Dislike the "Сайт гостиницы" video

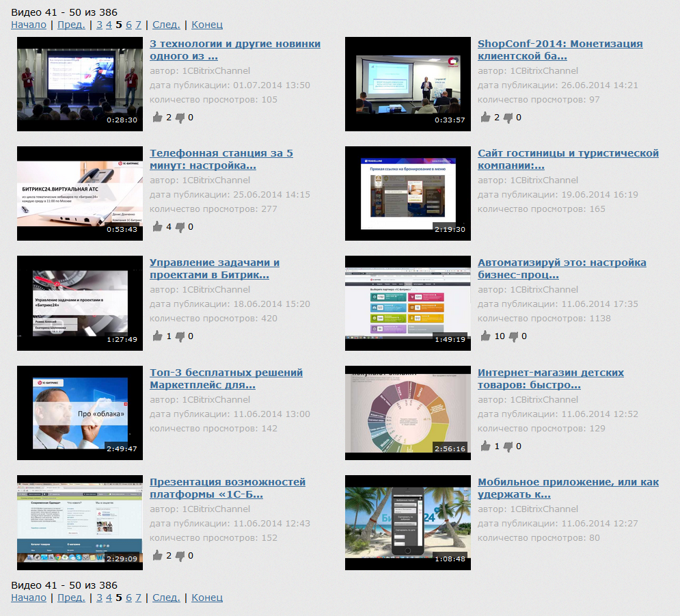509,226
